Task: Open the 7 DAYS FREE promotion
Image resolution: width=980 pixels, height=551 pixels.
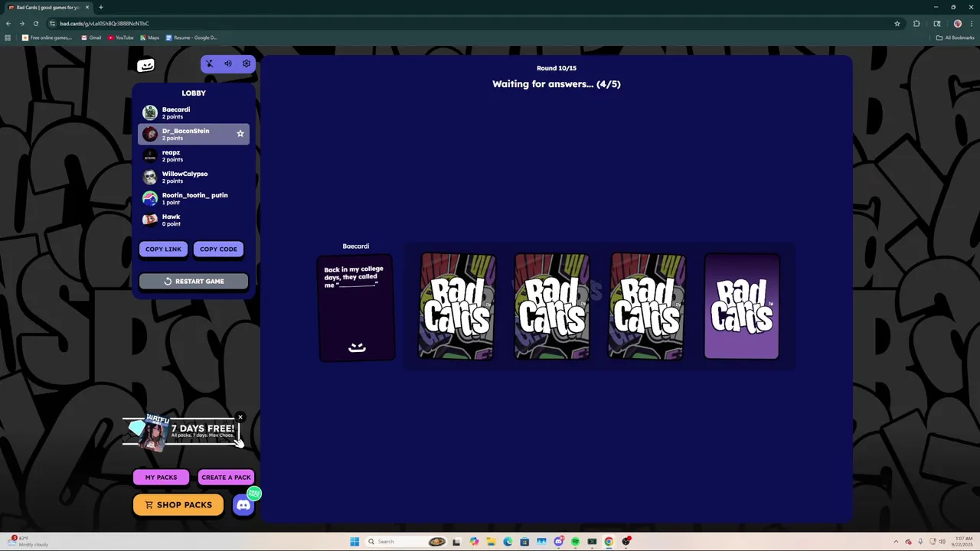Action: pyautogui.click(x=184, y=432)
